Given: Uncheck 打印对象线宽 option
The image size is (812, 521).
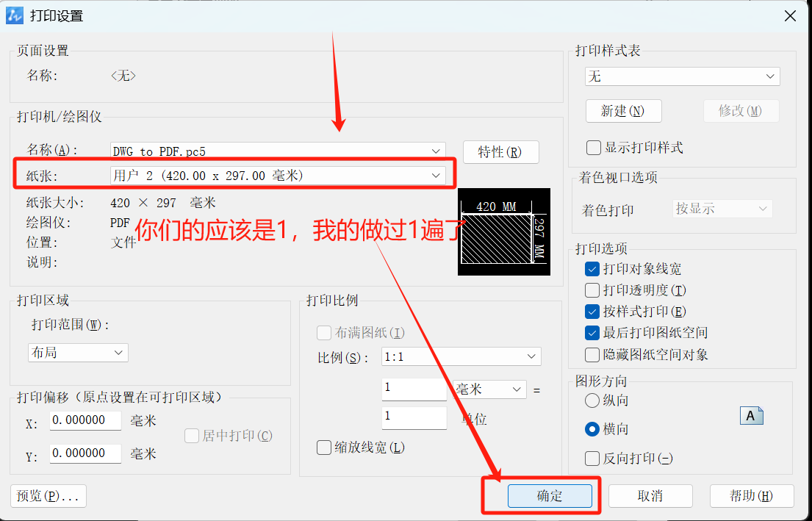Looking at the screenshot, I should (592, 270).
